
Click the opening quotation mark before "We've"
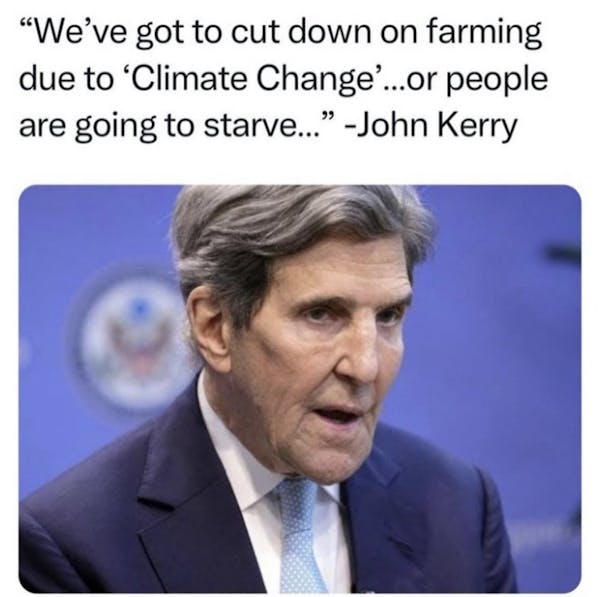coord(28,24)
